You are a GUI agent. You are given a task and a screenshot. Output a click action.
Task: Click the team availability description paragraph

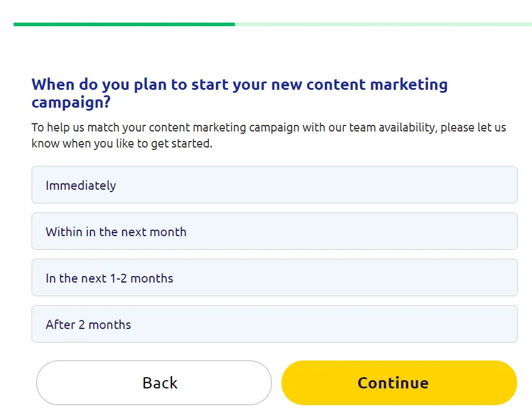[268, 136]
